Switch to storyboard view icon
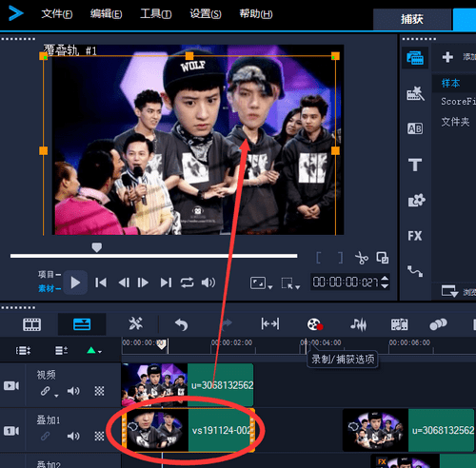This screenshot has height=468, width=476. (31, 324)
